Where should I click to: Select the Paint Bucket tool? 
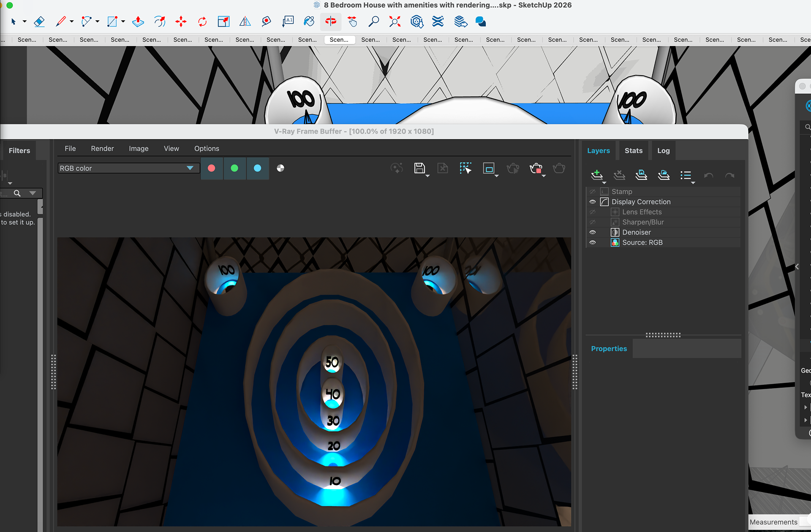pyautogui.click(x=309, y=22)
